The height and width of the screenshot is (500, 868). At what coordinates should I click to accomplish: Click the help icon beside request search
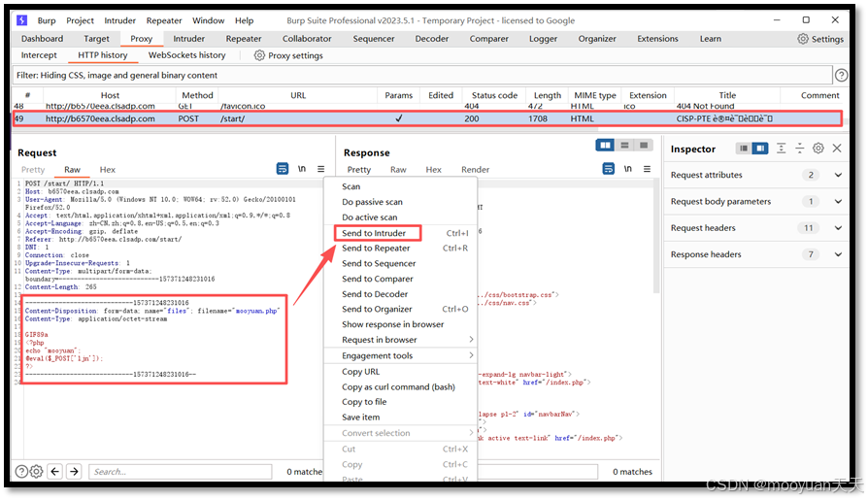coord(21,472)
